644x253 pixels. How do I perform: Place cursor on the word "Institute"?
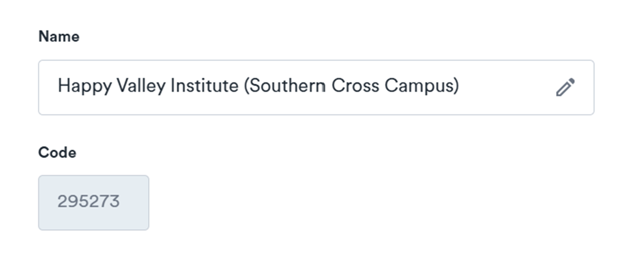point(204,86)
